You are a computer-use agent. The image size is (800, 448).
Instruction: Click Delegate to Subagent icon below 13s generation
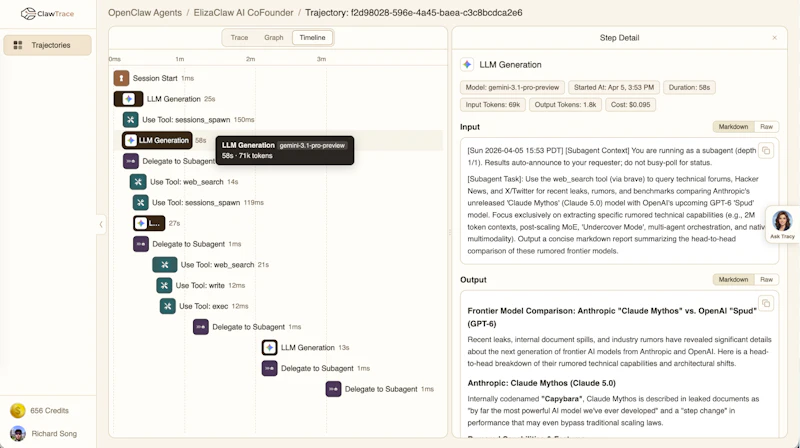[269, 368]
